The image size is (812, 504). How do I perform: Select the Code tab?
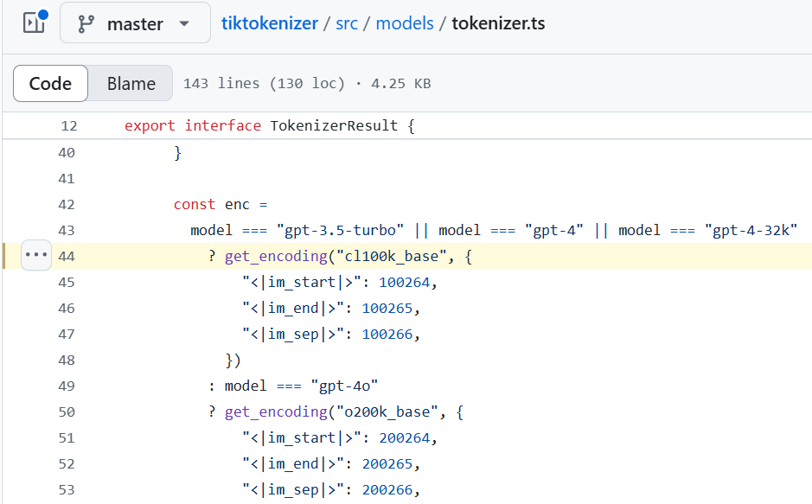[49, 83]
